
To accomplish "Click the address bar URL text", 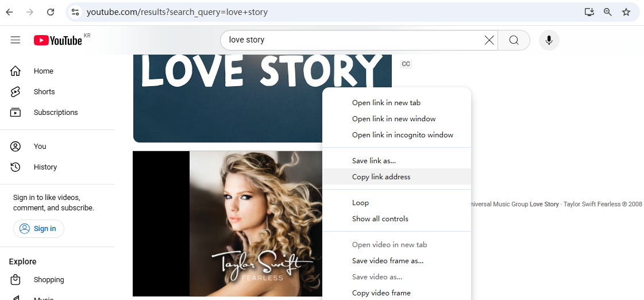I will pos(177,12).
